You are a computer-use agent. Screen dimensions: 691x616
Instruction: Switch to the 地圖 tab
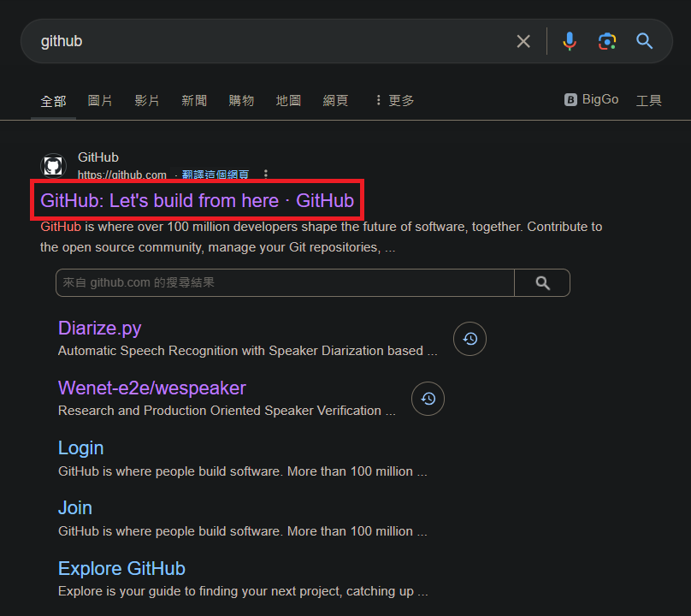[288, 101]
